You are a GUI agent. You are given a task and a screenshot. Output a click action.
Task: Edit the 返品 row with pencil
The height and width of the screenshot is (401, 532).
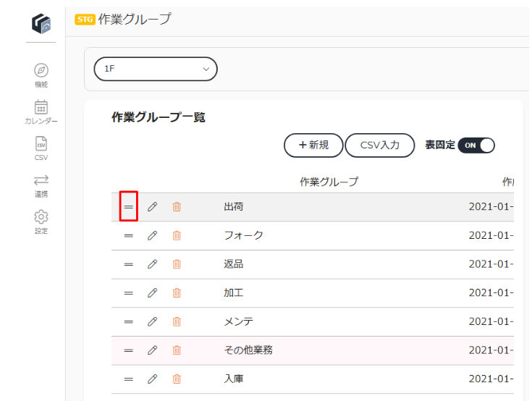pyautogui.click(x=152, y=264)
